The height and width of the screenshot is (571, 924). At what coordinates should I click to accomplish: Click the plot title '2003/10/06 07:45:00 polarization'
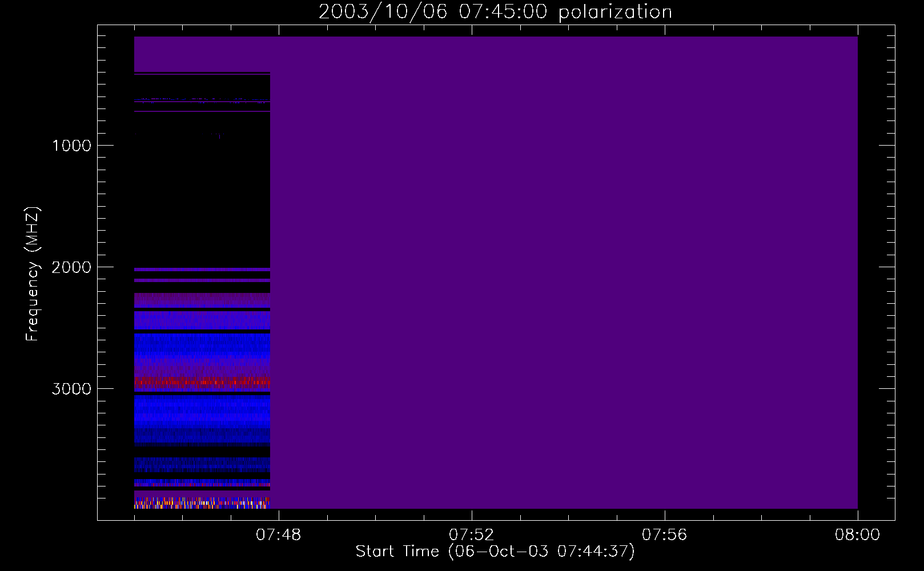click(495, 12)
